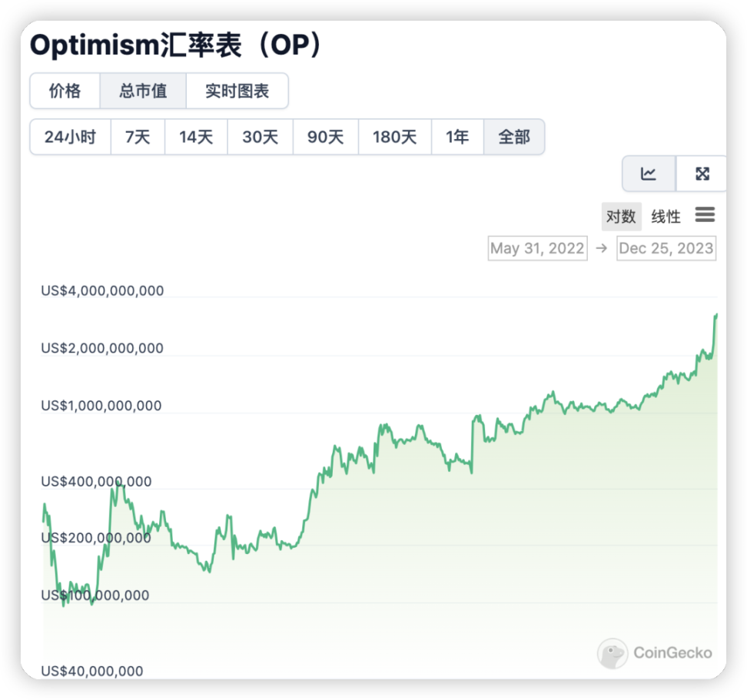Show the 90天 range
747x700 pixels.
pos(325,137)
